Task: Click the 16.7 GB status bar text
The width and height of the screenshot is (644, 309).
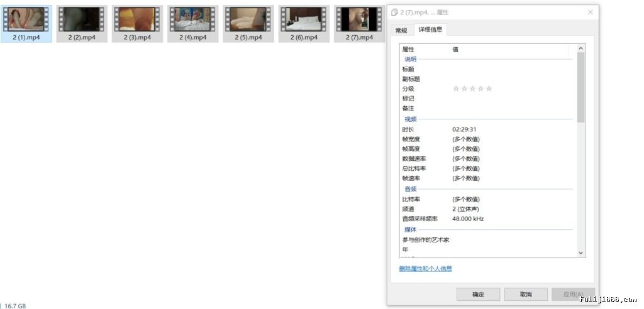Action: pyautogui.click(x=15, y=306)
